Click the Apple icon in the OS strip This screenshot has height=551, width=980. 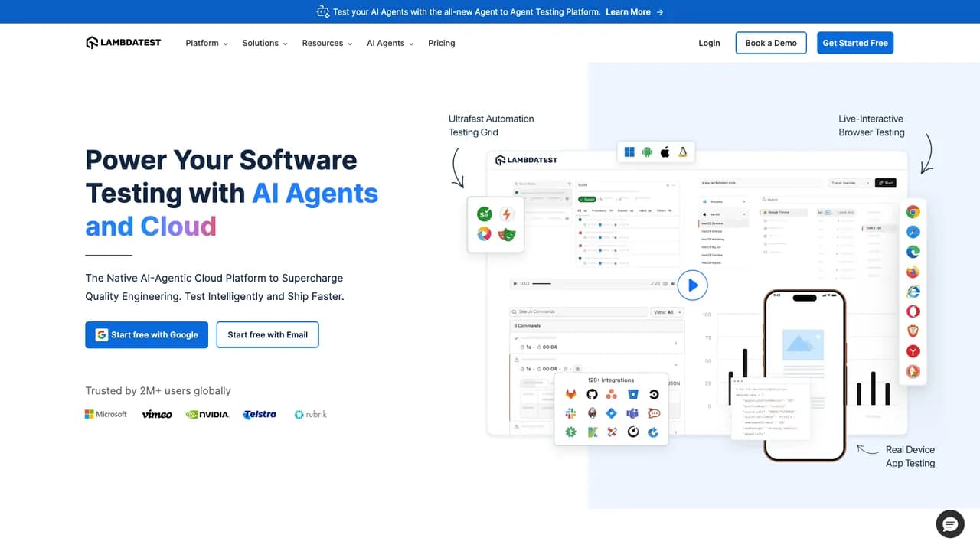click(665, 152)
